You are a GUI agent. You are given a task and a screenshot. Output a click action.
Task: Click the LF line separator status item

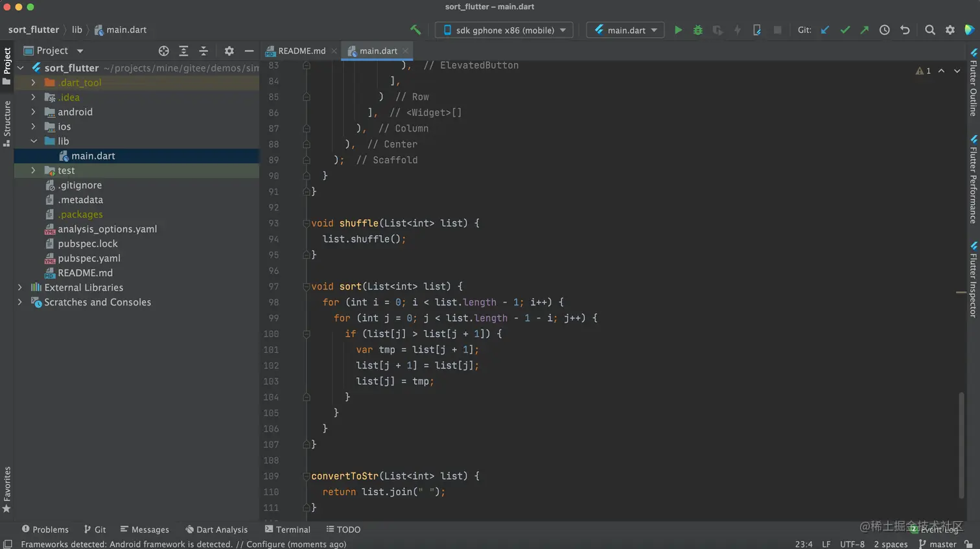(826, 544)
